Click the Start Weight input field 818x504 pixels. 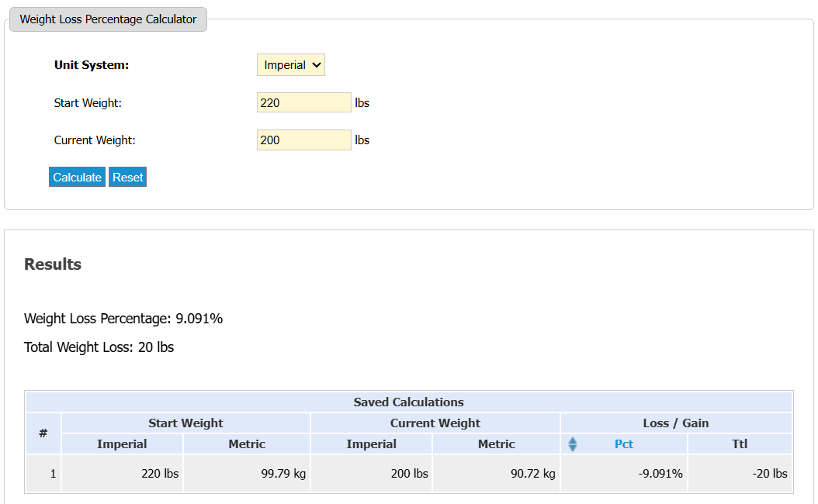click(x=304, y=102)
